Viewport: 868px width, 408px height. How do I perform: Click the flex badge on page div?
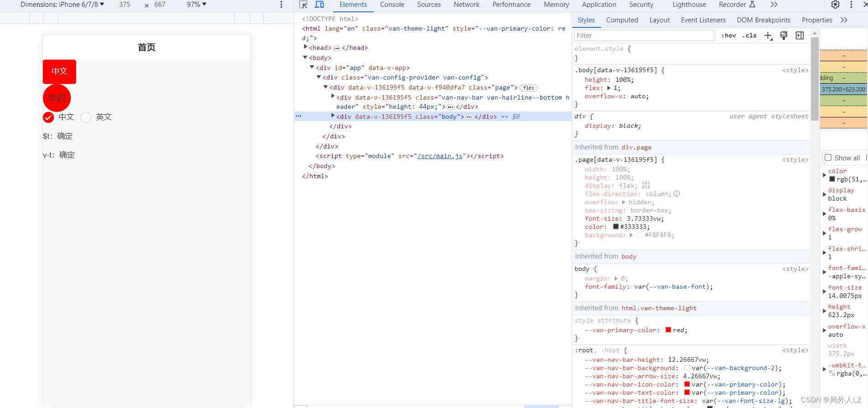coord(528,88)
